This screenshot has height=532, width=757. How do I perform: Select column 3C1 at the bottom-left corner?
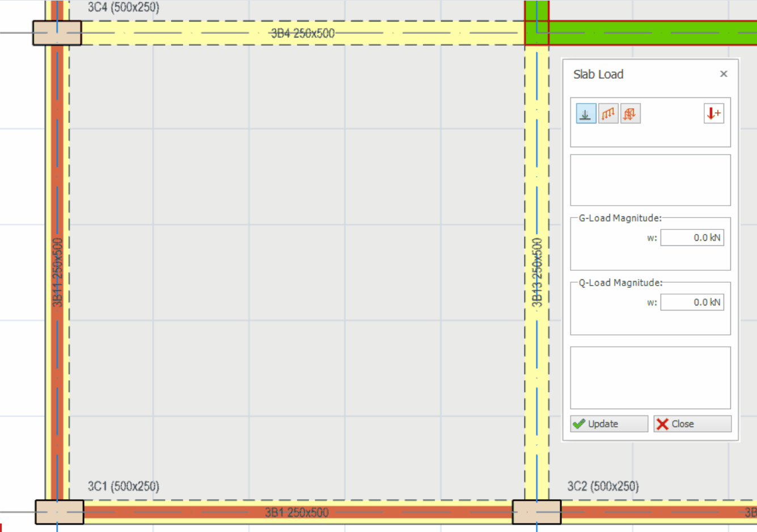click(59, 512)
